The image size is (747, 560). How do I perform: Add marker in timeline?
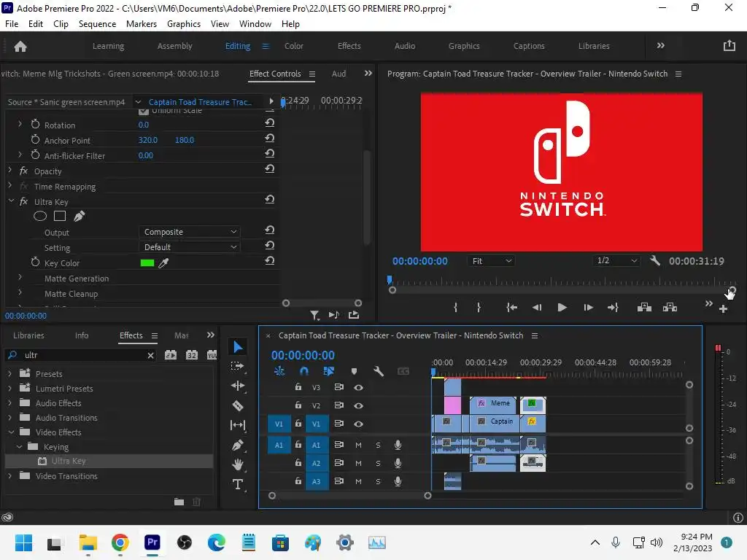[x=354, y=371]
